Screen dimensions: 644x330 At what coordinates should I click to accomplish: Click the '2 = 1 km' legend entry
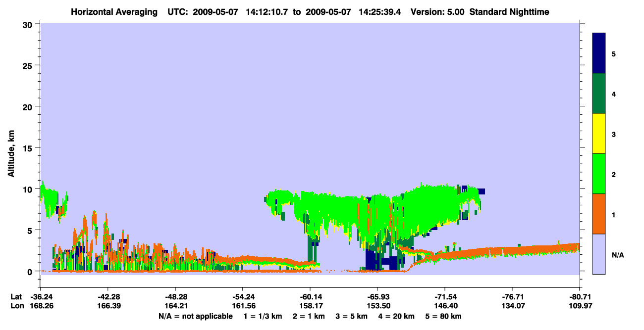point(309,316)
